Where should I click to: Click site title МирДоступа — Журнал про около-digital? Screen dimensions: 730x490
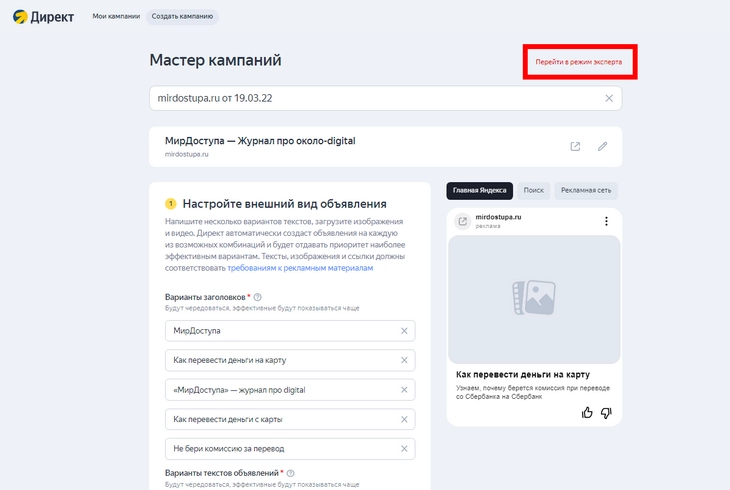(x=260, y=141)
